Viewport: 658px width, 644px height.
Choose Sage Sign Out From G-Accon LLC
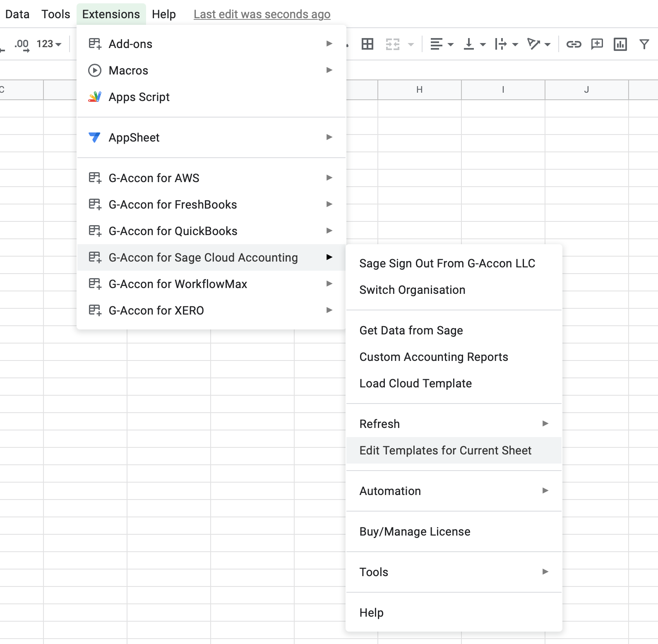click(454, 263)
